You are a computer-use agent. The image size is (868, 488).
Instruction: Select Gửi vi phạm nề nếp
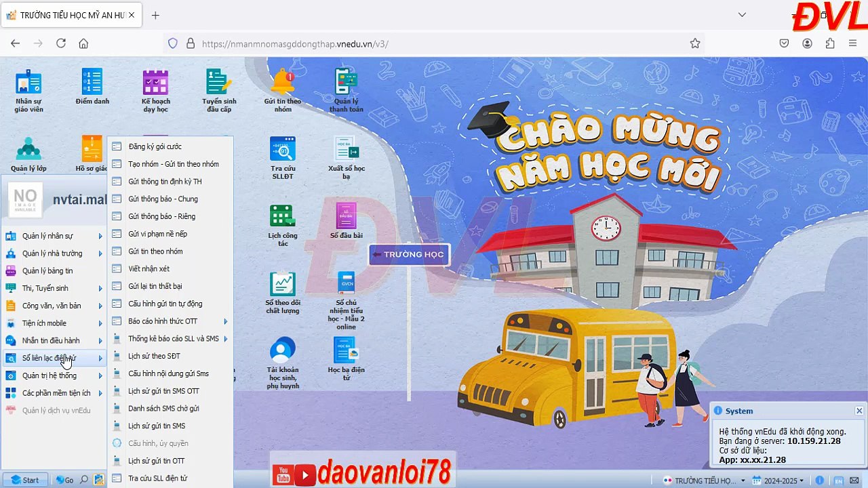pyautogui.click(x=170, y=234)
